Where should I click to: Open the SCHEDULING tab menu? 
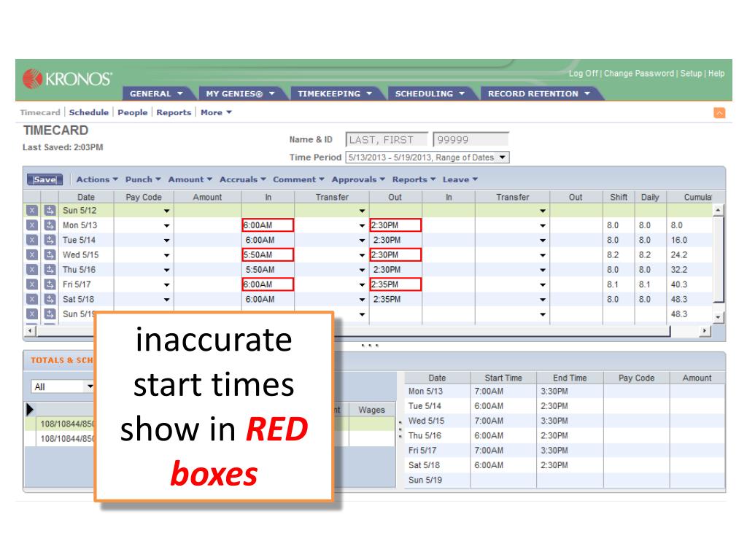pyautogui.click(x=429, y=94)
